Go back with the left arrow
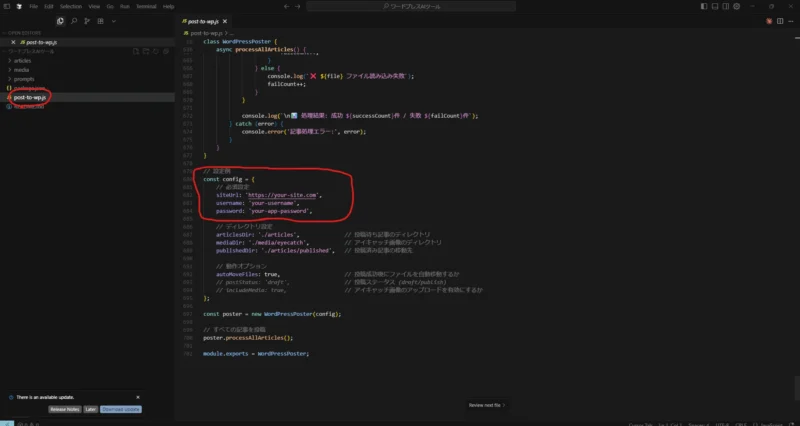This screenshot has height=426, width=800. (286, 7)
